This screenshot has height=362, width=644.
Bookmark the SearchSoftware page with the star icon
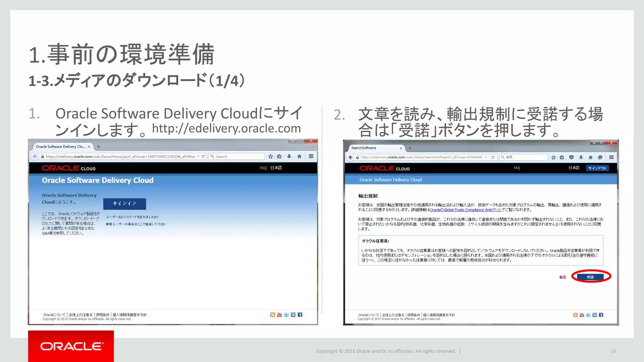pos(553,157)
